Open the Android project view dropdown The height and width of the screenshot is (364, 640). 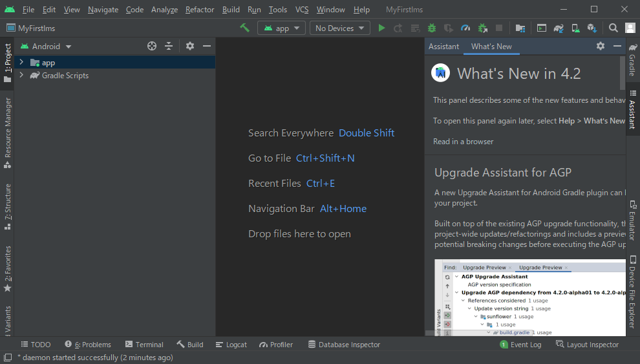pyautogui.click(x=46, y=46)
